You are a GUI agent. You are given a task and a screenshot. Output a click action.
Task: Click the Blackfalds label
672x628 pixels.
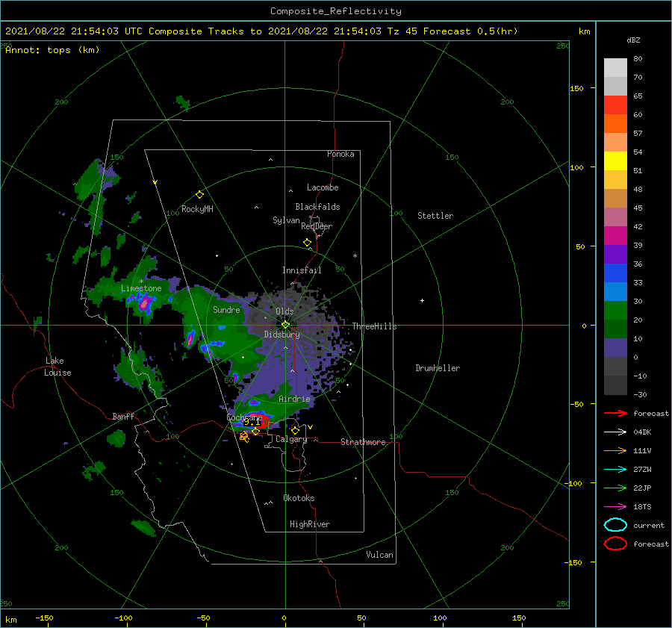click(x=317, y=207)
